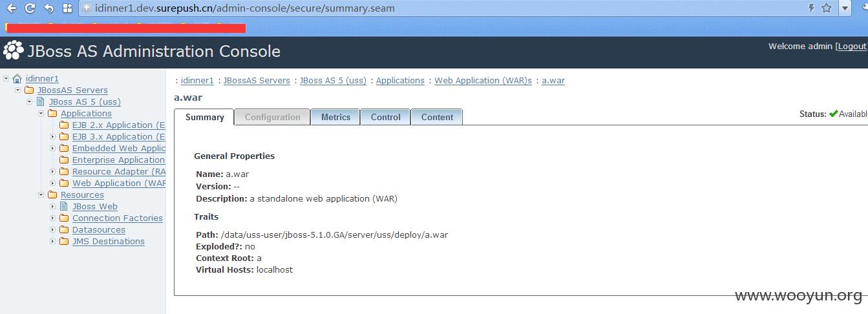Select JBoss AS 5 (uss) in tree
The image size is (868, 314).
(x=85, y=102)
